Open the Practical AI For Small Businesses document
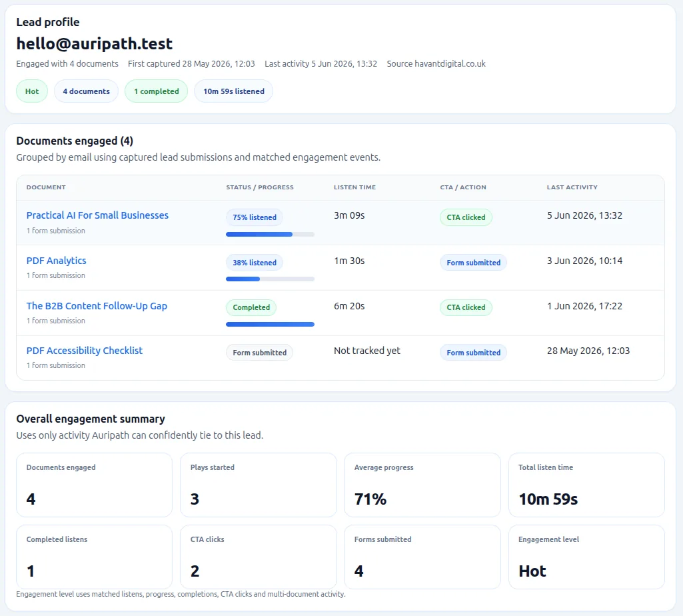This screenshot has height=616, width=683. (x=97, y=215)
